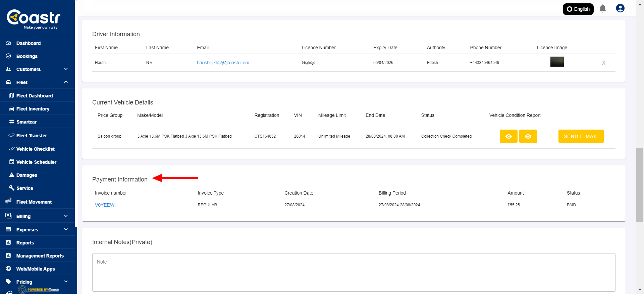Open the notifications bell

point(602,9)
